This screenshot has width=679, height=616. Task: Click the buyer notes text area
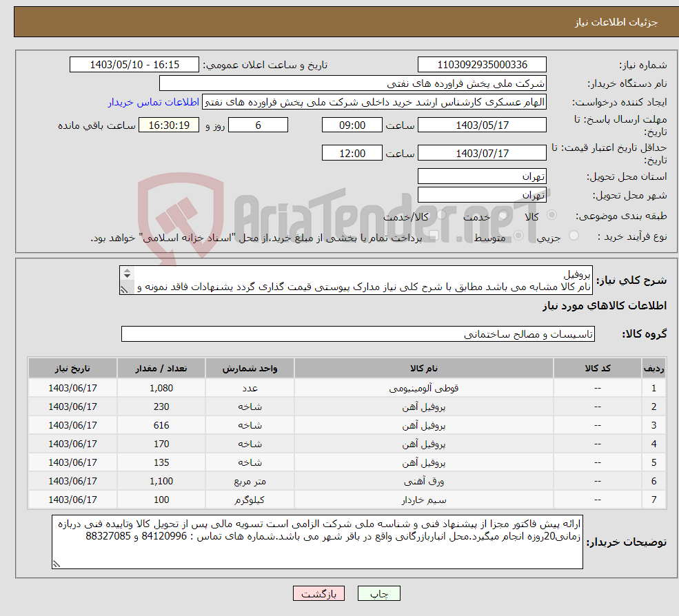317,542
